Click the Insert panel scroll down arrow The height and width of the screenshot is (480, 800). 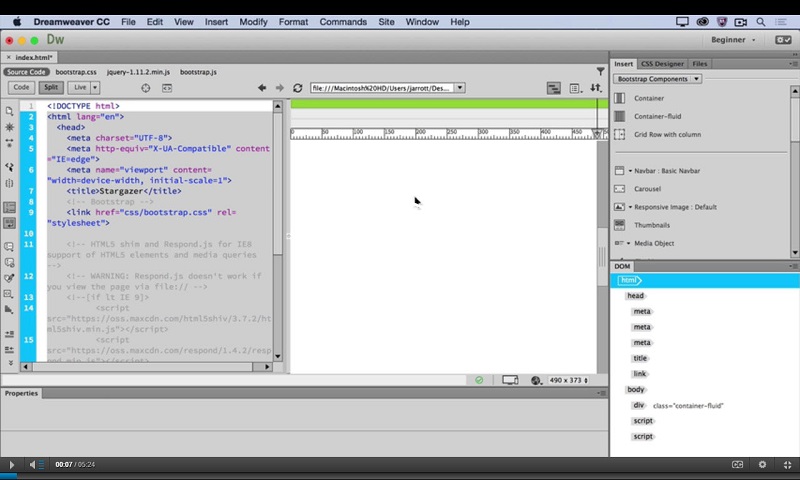(794, 253)
